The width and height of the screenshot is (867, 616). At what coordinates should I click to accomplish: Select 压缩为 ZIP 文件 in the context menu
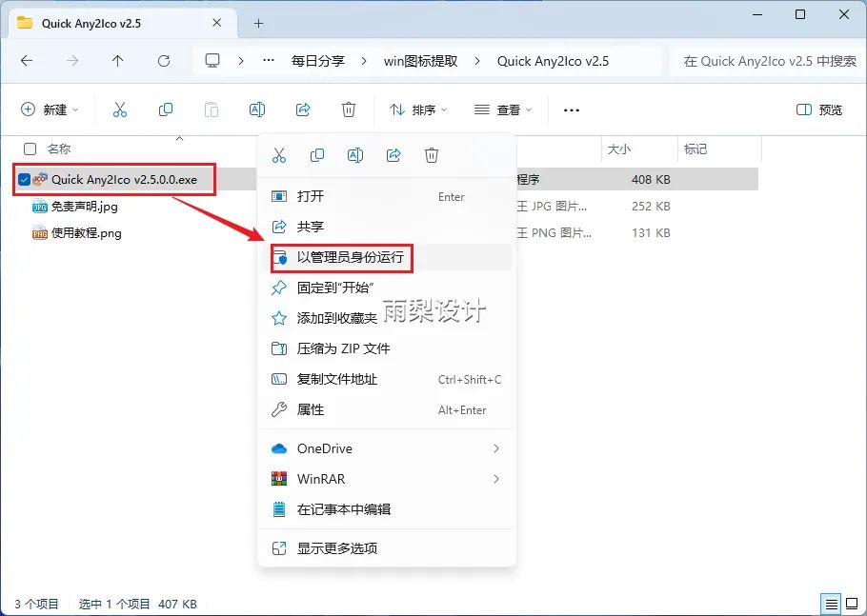point(387,348)
